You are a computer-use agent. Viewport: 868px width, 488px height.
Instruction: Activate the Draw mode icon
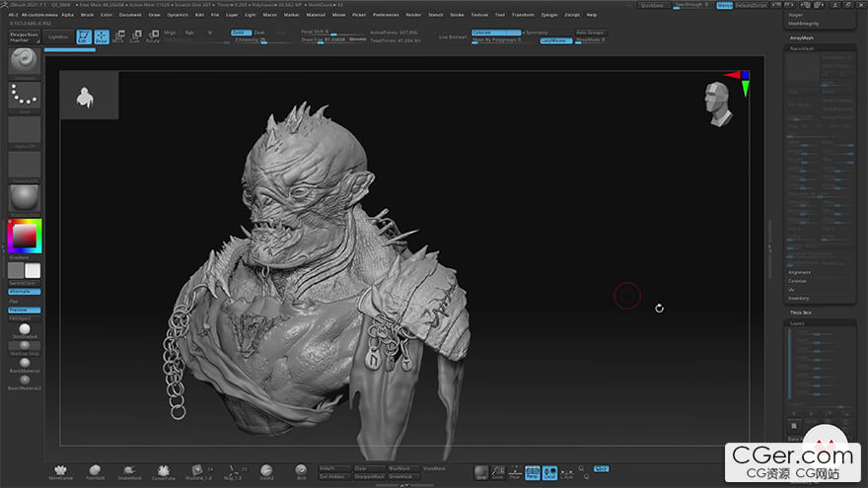pos(102,37)
